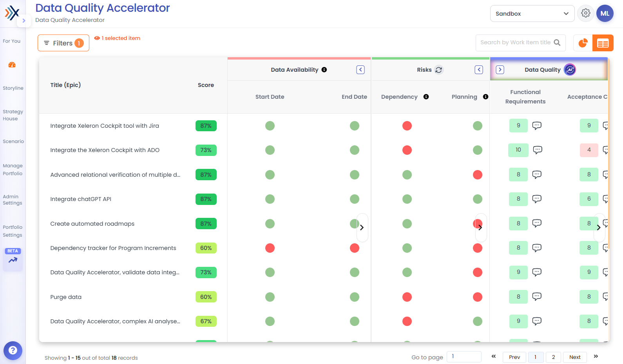This screenshot has height=364, width=623.
Task: Show the Dependency info icon
Action: (x=426, y=97)
